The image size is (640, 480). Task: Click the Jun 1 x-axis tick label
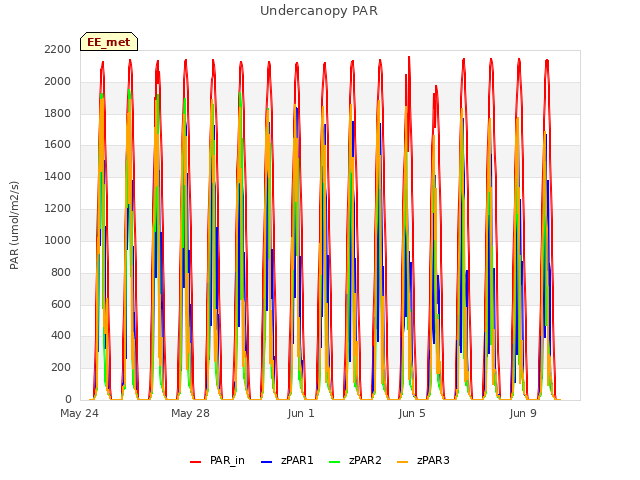point(301,413)
